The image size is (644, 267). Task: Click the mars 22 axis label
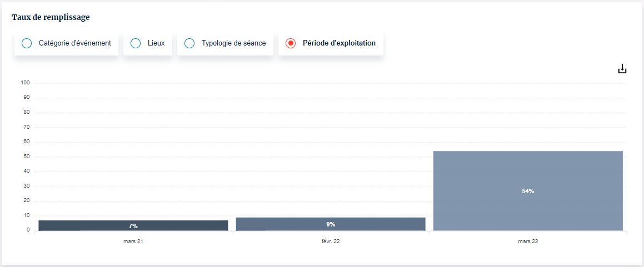[x=528, y=241]
